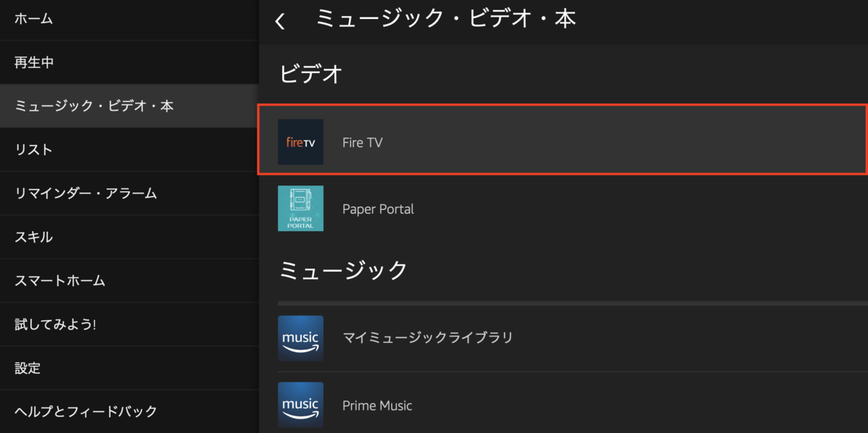Click the music icon beside マイミュージックライブラリ
Image resolution: width=868 pixels, height=433 pixels.
(x=300, y=338)
